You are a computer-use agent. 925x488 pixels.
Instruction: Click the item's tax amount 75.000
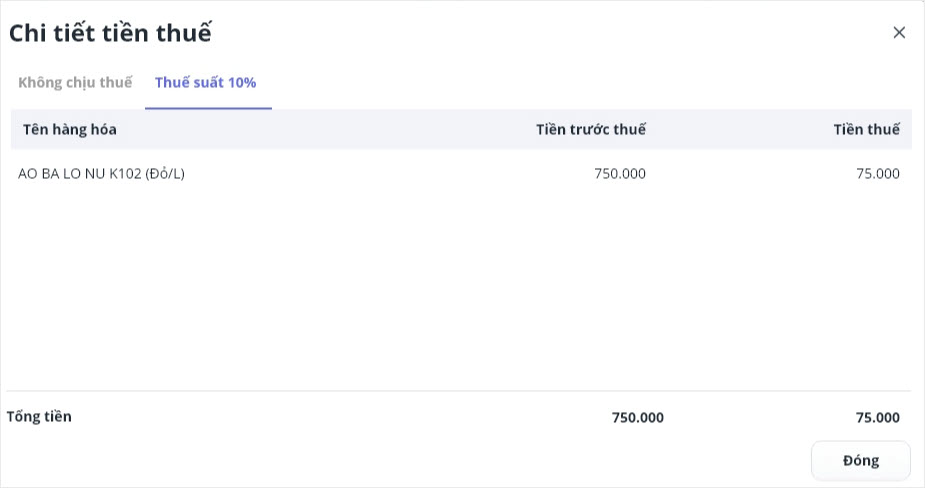click(878, 173)
